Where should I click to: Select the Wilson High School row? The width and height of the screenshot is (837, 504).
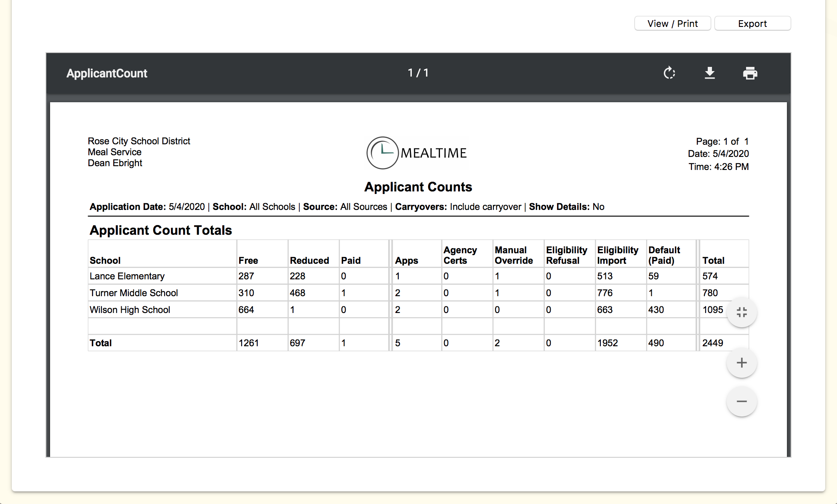tap(130, 310)
